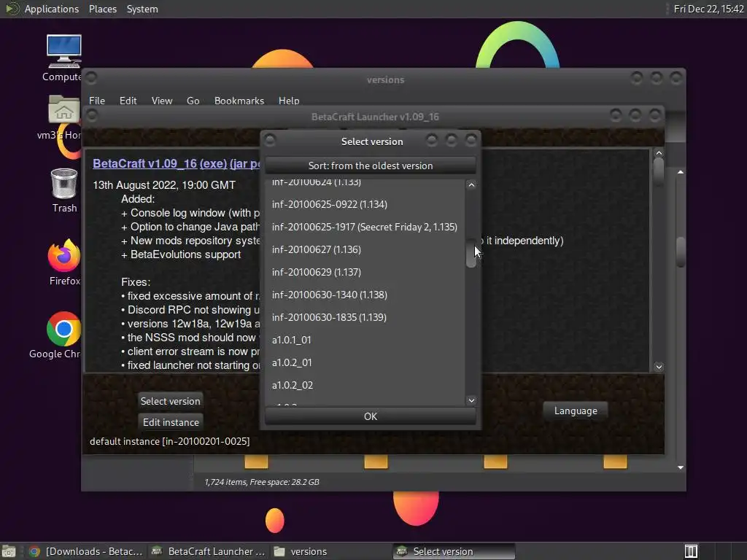Click the 1,724 items free space status text
The image size is (747, 560).
point(262,482)
